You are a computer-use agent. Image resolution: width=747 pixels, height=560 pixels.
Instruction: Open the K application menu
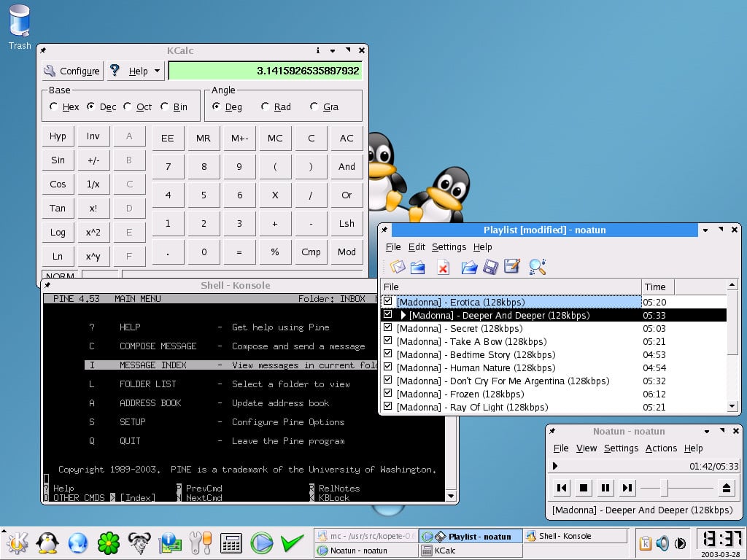coord(17,543)
